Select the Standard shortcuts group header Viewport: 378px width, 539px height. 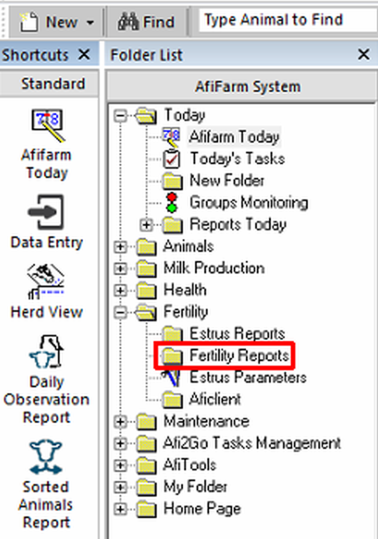point(49,84)
